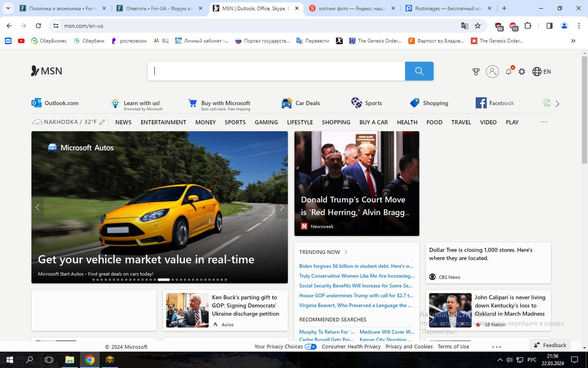Open the user account sign-in icon

(492, 71)
